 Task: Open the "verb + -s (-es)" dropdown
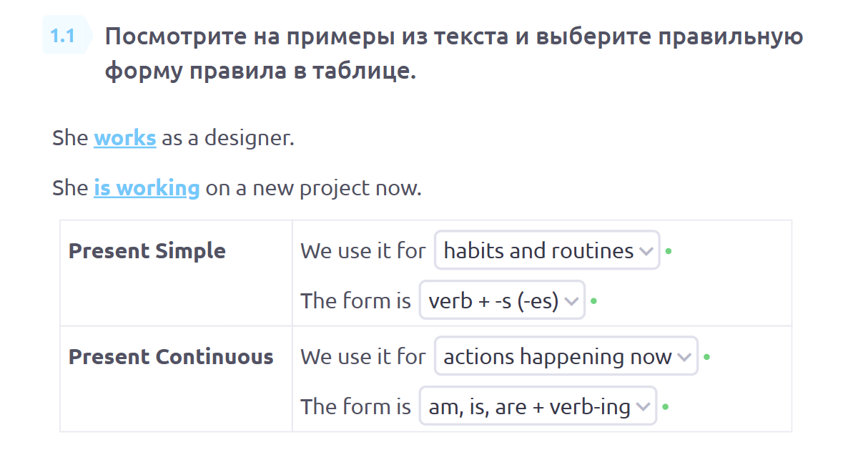pos(493,300)
